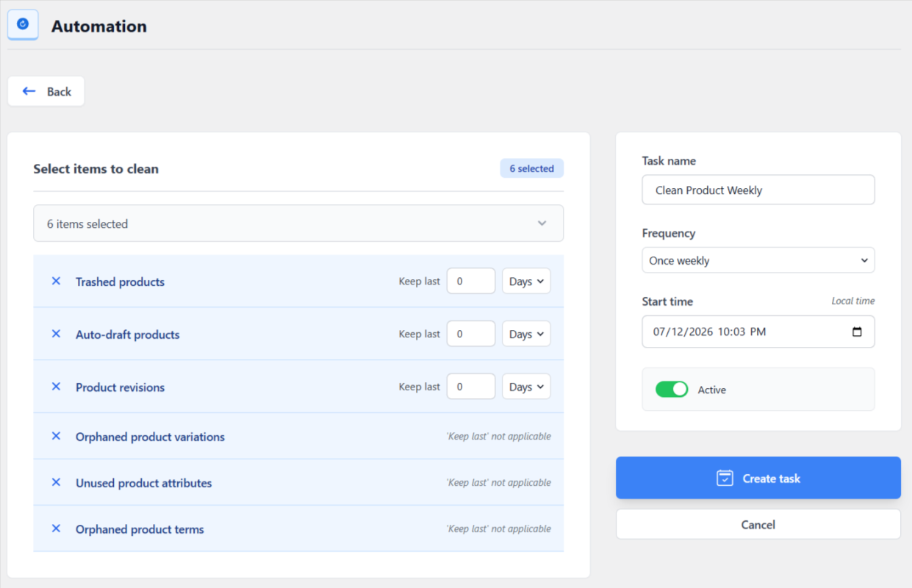Open Days unit dropdown for Product revisions
The height and width of the screenshot is (588, 912).
(526, 387)
